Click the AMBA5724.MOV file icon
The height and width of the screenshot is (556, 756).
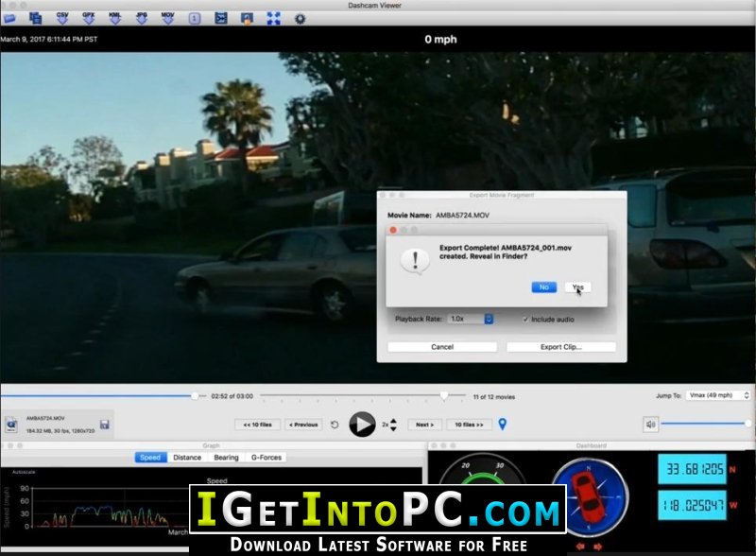click(11, 425)
